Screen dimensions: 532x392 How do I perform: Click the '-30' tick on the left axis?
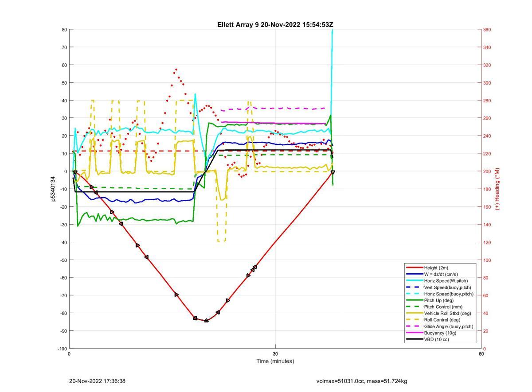coord(63,225)
